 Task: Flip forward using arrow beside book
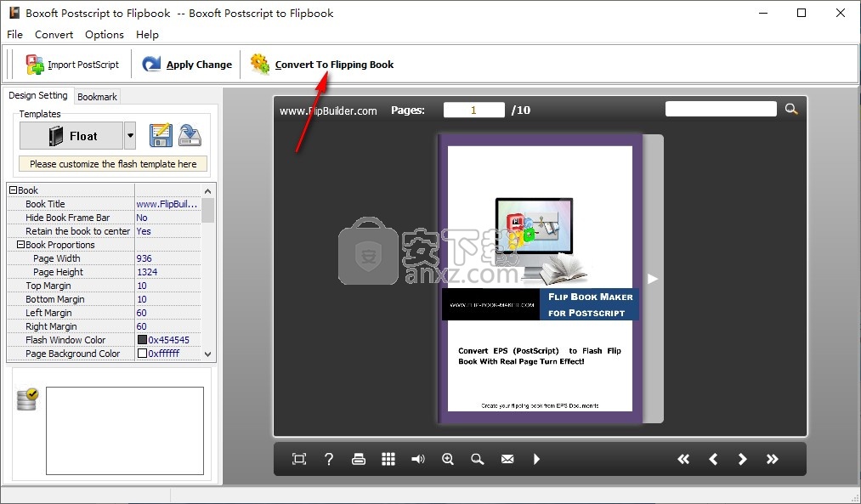click(653, 279)
